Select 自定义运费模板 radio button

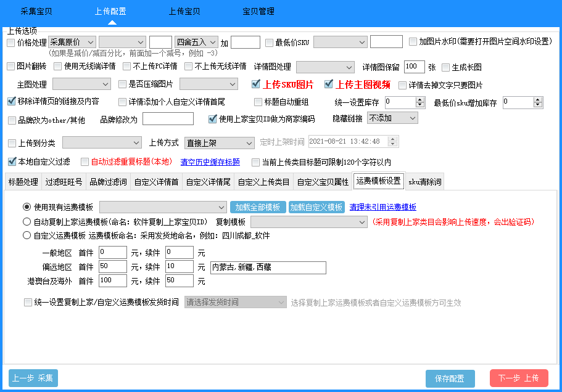(x=27, y=235)
